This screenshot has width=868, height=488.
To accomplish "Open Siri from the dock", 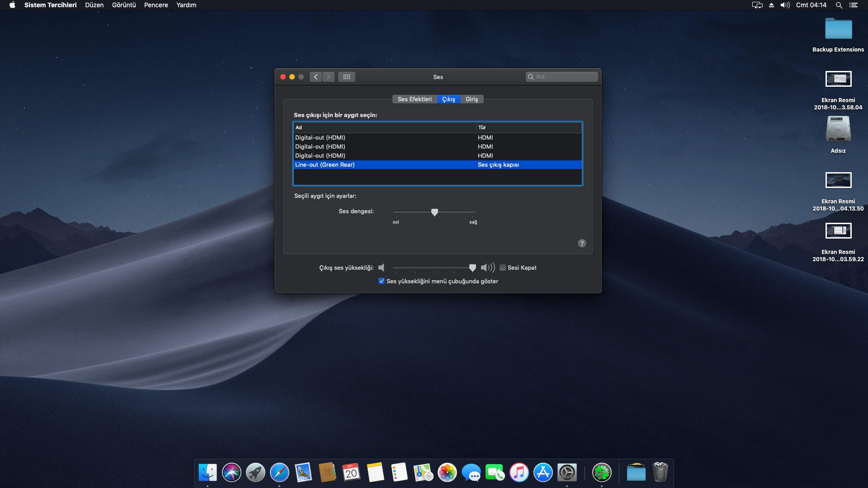I will [x=231, y=473].
